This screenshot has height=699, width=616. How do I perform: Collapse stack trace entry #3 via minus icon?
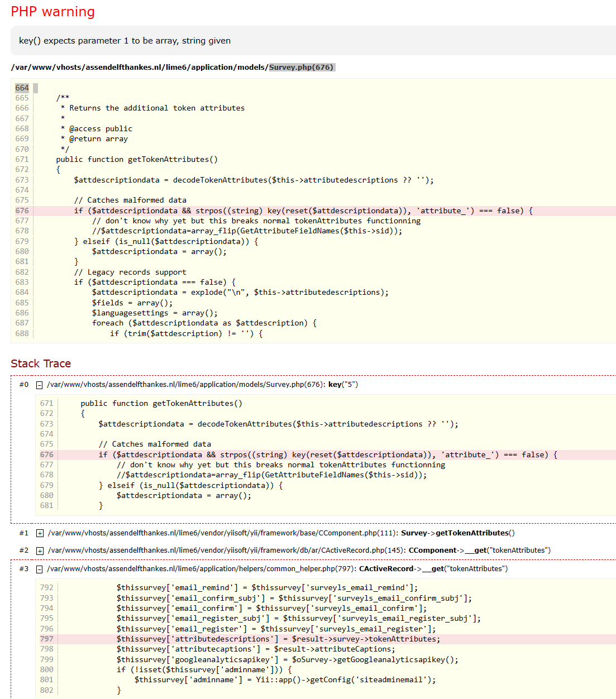[x=40, y=569]
